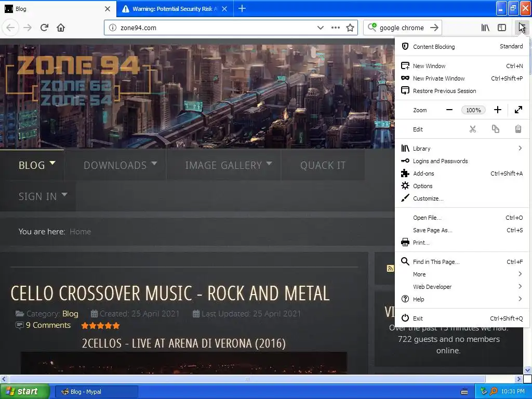The height and width of the screenshot is (399, 532).
Task: Submit the google chrome search arrow
Action: coord(434,28)
